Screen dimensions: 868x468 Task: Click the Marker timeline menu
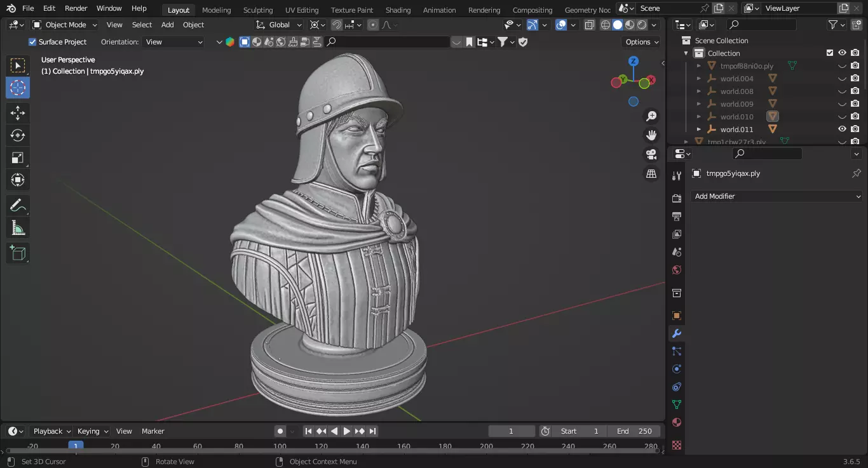tap(153, 431)
